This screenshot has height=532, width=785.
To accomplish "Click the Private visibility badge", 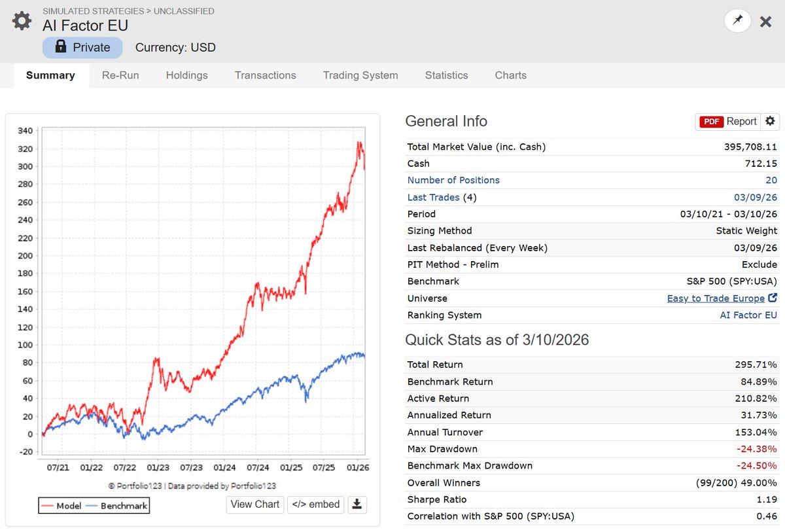I will pos(82,47).
